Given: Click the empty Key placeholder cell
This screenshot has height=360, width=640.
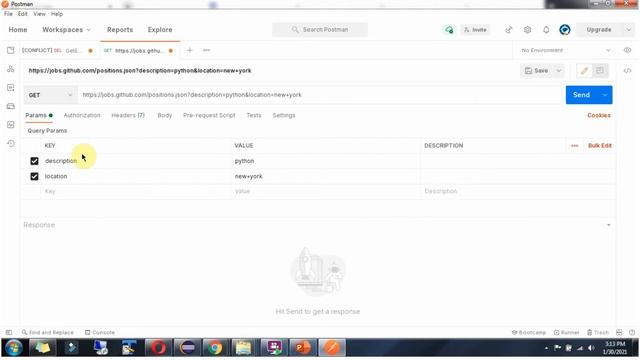Looking at the screenshot, I should (136, 191).
